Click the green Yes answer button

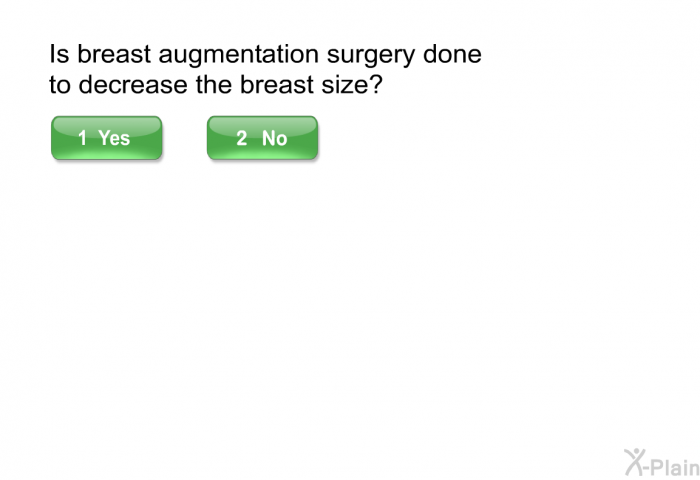(x=106, y=138)
